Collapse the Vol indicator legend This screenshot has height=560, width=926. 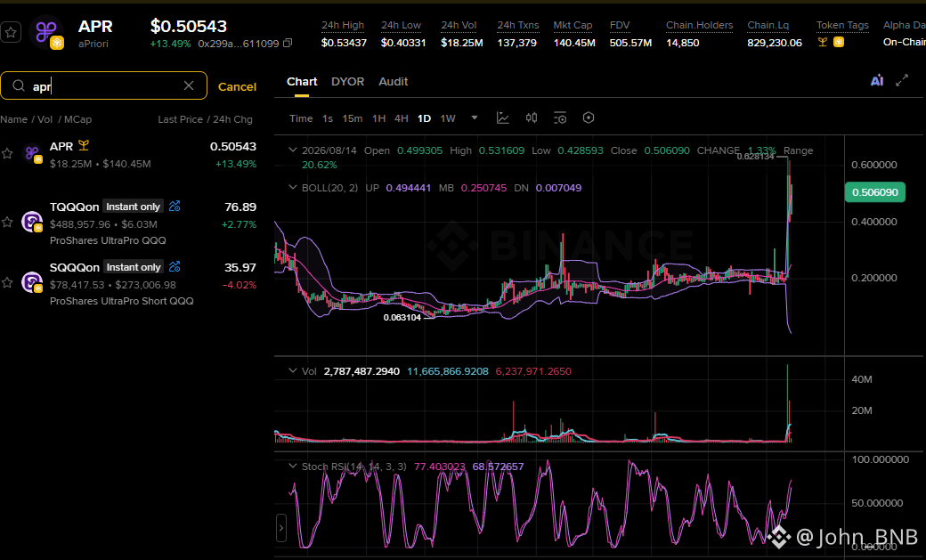pyautogui.click(x=293, y=371)
